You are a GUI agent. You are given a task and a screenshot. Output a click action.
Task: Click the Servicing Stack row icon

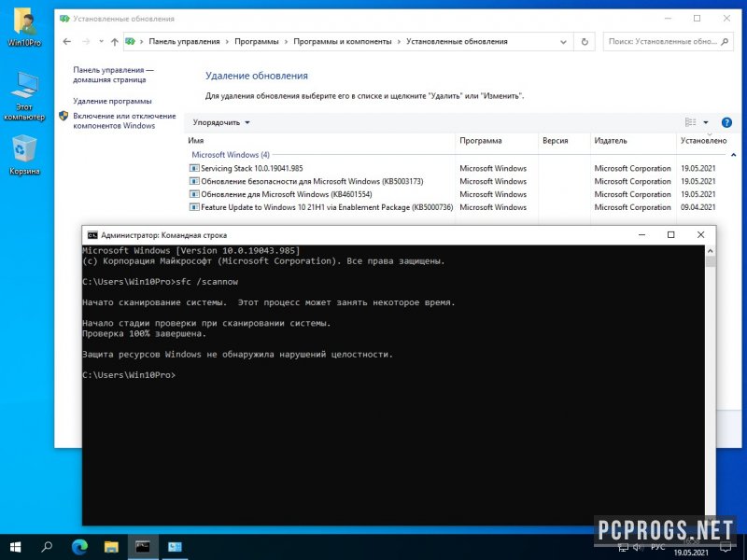[x=194, y=168]
